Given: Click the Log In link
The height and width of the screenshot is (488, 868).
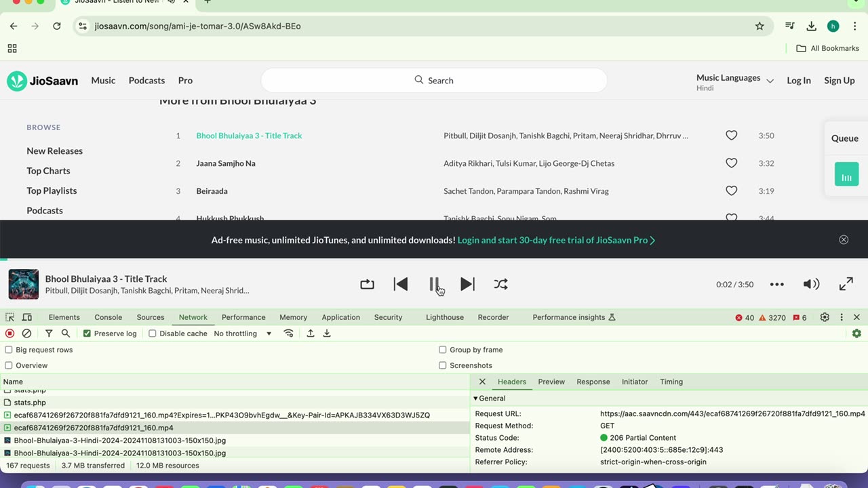Looking at the screenshot, I should [799, 81].
